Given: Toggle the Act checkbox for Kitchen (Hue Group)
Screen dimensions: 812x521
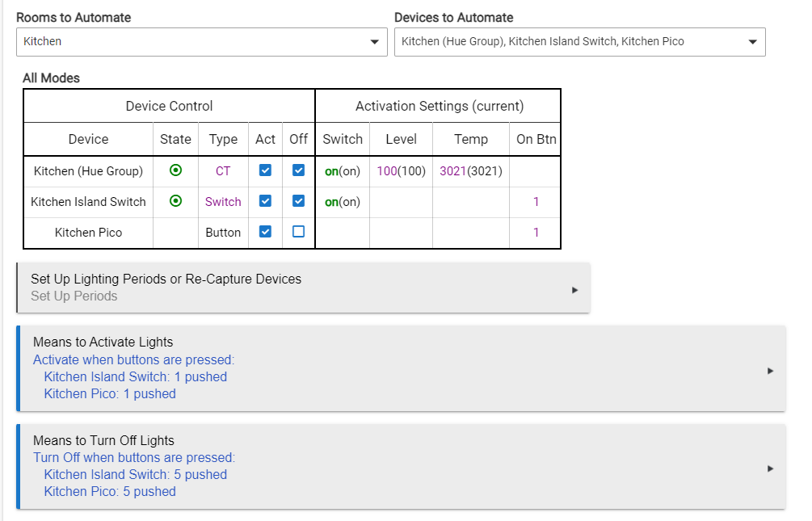Looking at the screenshot, I should coord(265,170).
